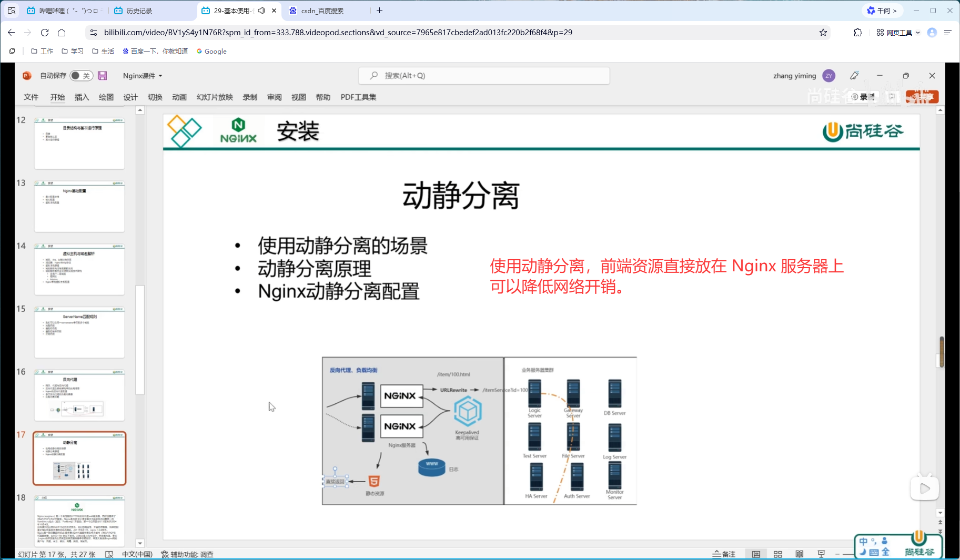
Task: Click the pen/coming-soon features icon
Action: 854,76
